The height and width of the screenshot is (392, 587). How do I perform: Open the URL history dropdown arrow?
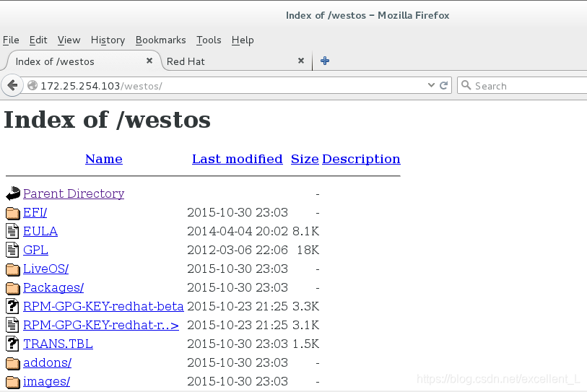coord(431,85)
